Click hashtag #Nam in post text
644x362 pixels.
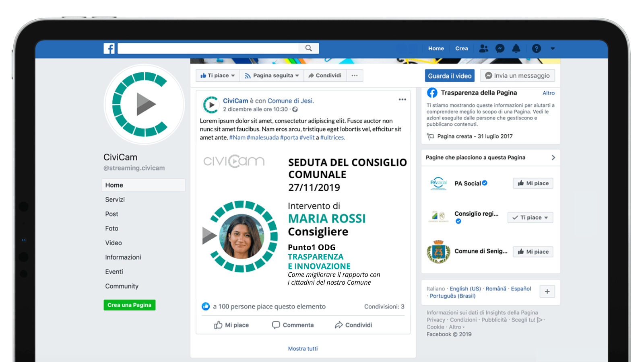pyautogui.click(x=237, y=138)
